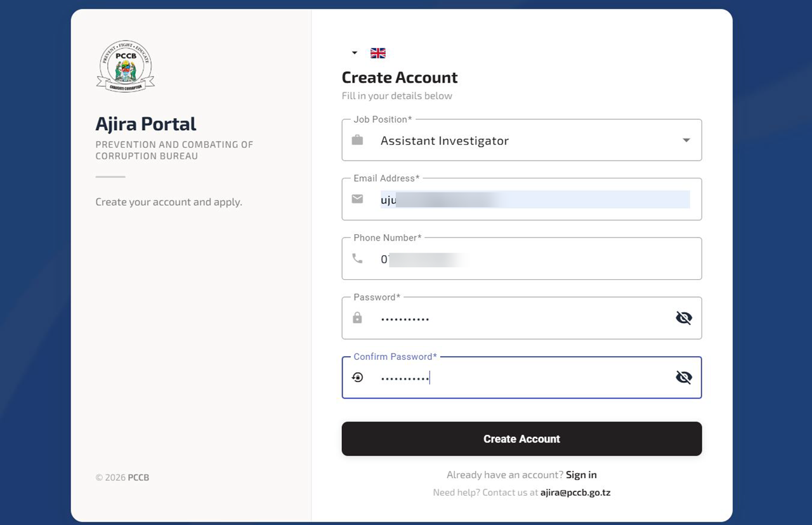
Task: Open the Sign in link
Action: [x=580, y=474]
